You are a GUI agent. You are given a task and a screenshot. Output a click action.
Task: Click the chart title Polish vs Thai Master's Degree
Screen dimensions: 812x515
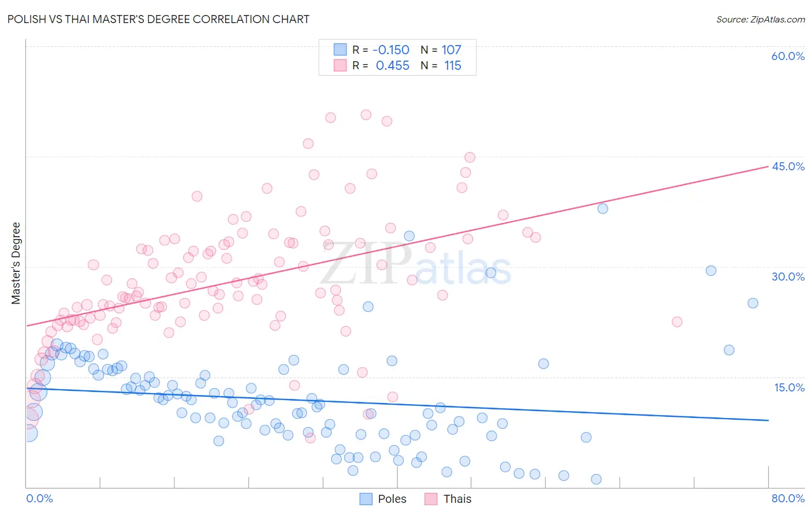pos(158,19)
